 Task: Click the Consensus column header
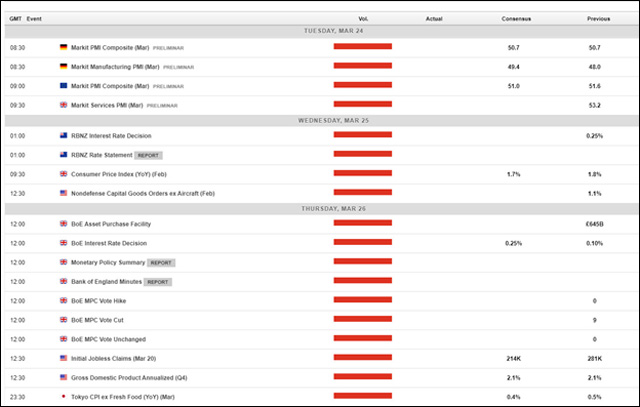(x=518, y=18)
